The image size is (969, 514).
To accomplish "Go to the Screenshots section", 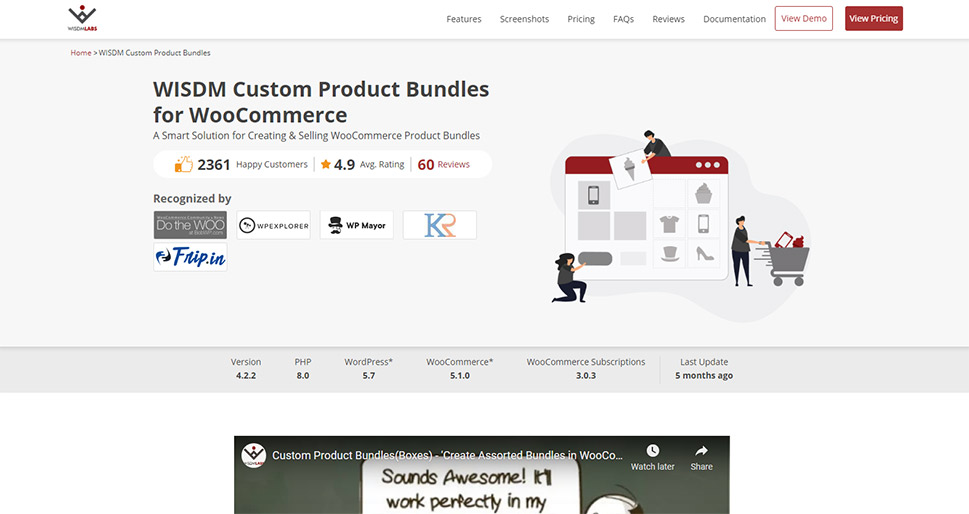I will [x=524, y=19].
